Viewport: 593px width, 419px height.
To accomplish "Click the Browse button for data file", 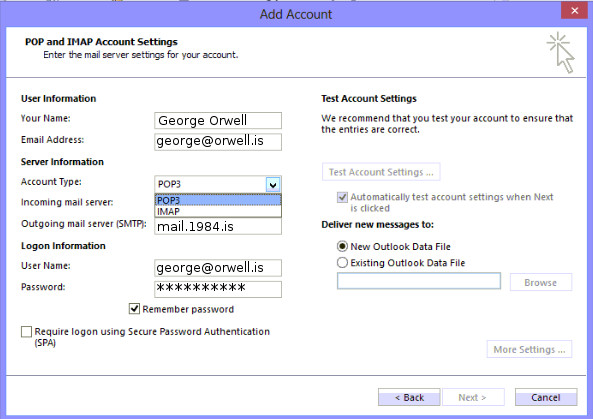I will 541,282.
